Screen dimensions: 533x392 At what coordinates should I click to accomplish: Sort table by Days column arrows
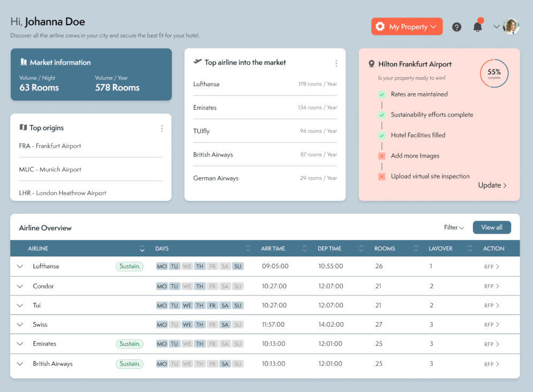click(x=248, y=248)
